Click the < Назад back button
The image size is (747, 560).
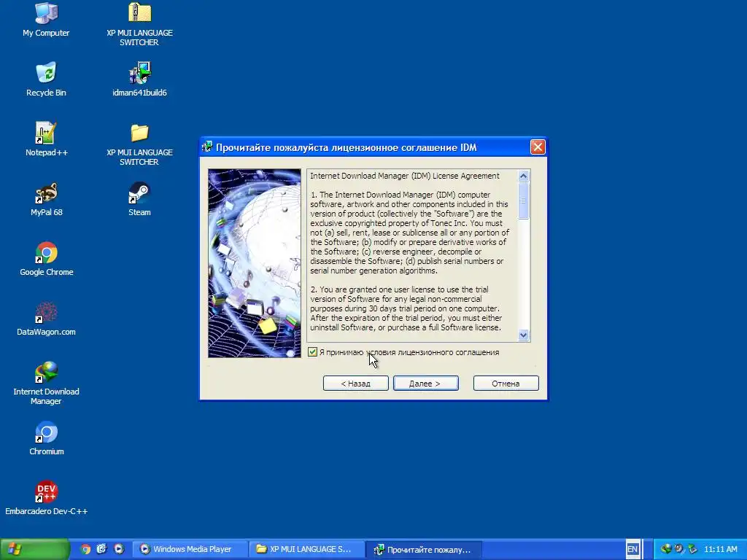coord(355,384)
